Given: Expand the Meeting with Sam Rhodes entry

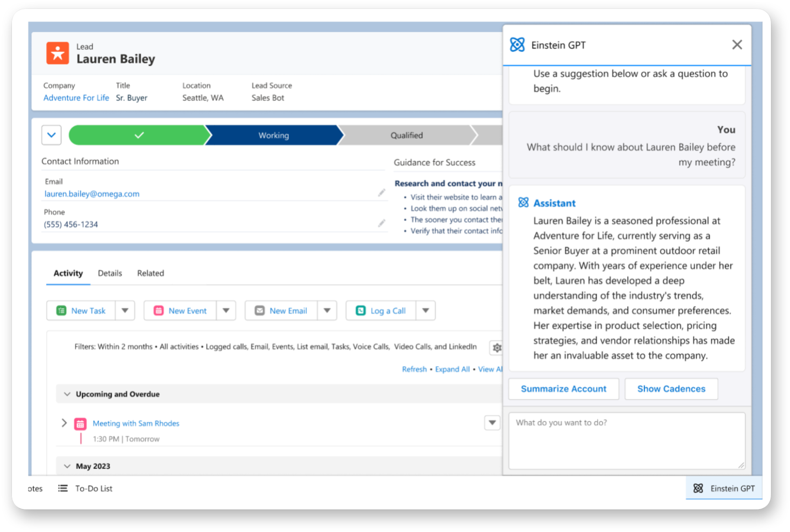Looking at the screenshot, I should (64, 423).
